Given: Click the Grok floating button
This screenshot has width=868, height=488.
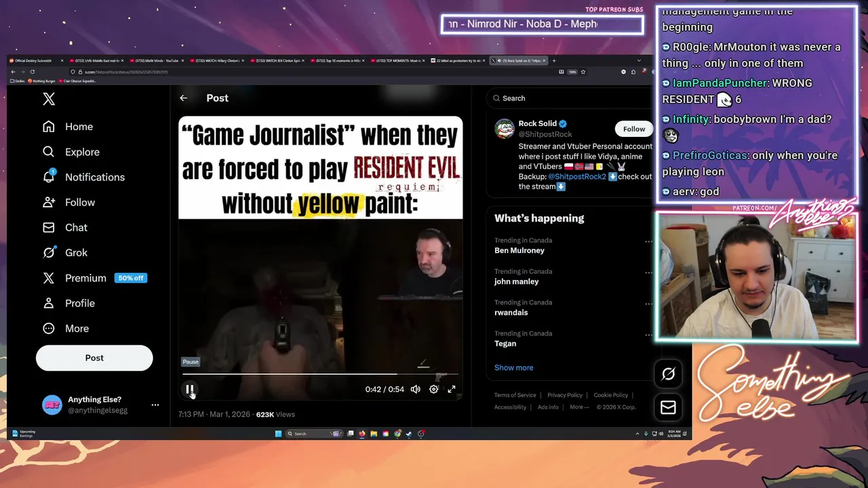Looking at the screenshot, I should [668, 373].
